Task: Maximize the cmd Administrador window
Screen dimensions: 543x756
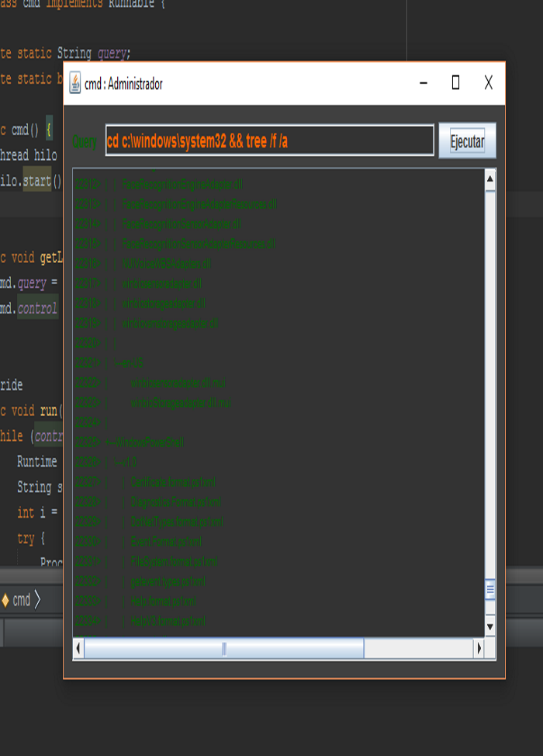Action: click(455, 83)
